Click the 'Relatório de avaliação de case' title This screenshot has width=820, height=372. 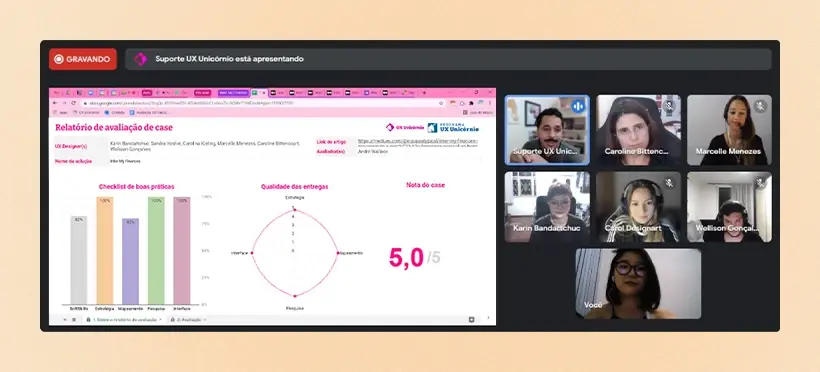(113, 127)
